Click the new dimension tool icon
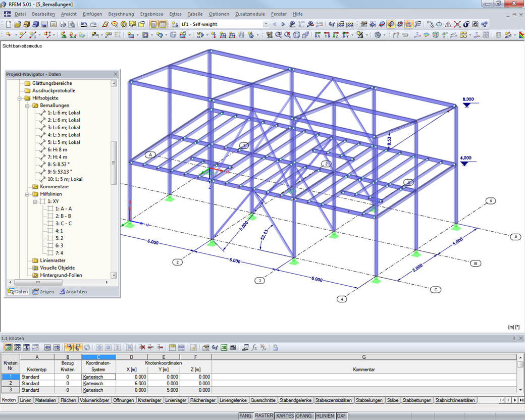Viewport: 525px width, 420px height. click(x=95, y=34)
